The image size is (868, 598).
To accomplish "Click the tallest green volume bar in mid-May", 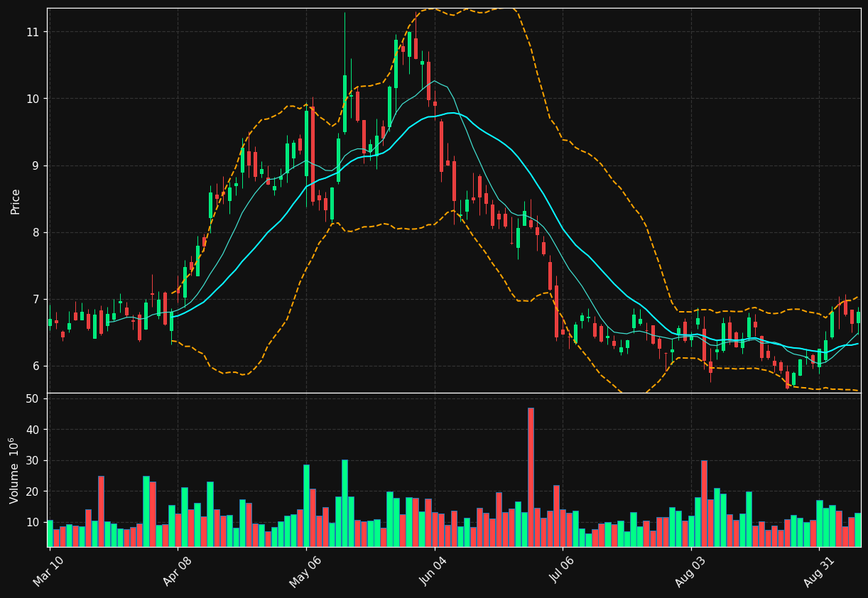I will 345,503.
